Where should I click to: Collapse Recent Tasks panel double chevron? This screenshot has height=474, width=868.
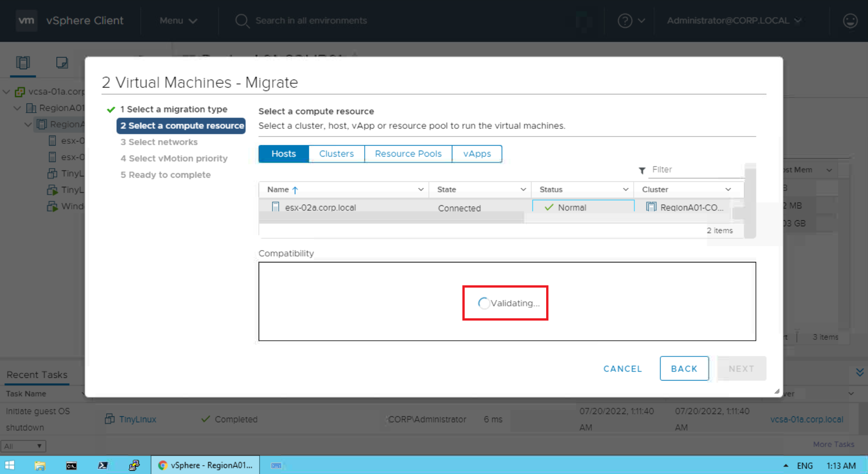point(859,372)
